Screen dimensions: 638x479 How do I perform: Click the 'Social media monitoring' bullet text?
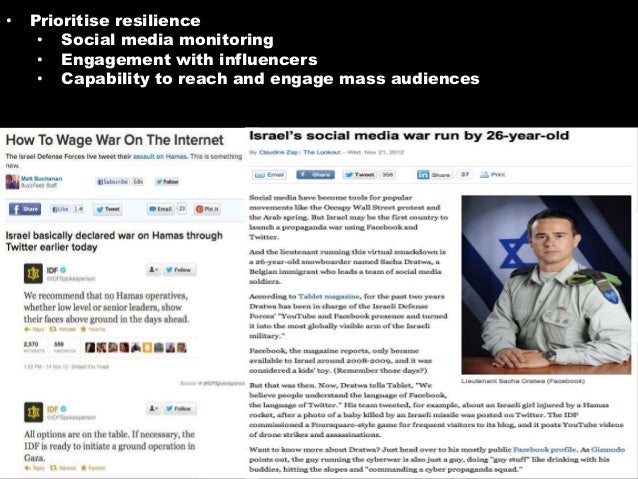coord(167,39)
